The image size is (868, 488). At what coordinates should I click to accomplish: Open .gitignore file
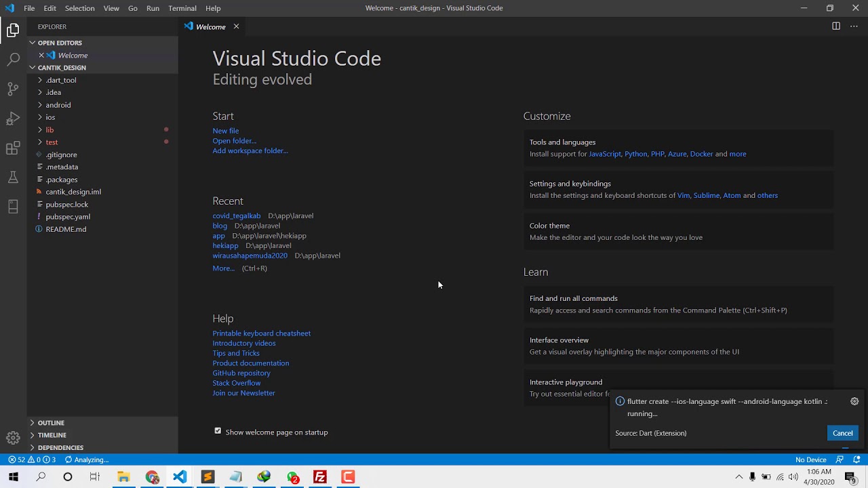point(102,155)
